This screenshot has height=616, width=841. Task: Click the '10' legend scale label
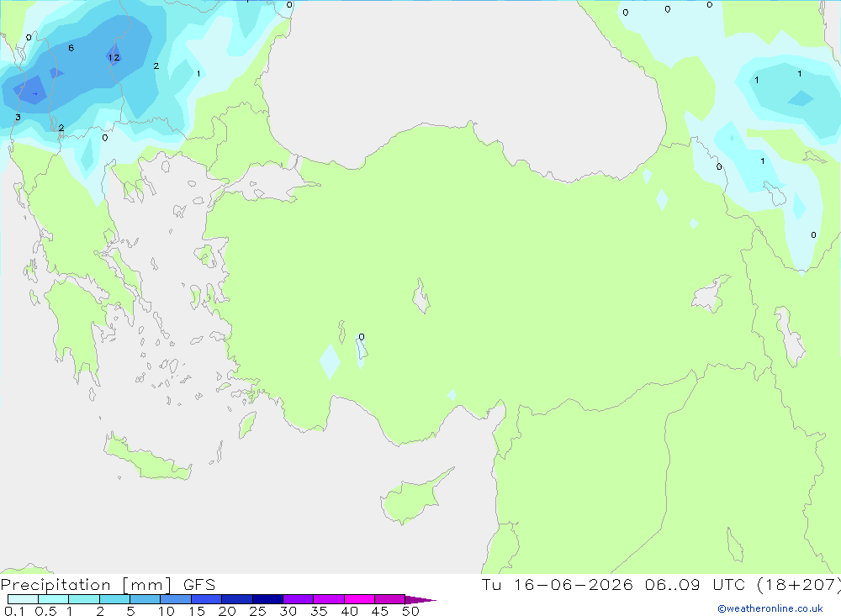[x=167, y=611]
